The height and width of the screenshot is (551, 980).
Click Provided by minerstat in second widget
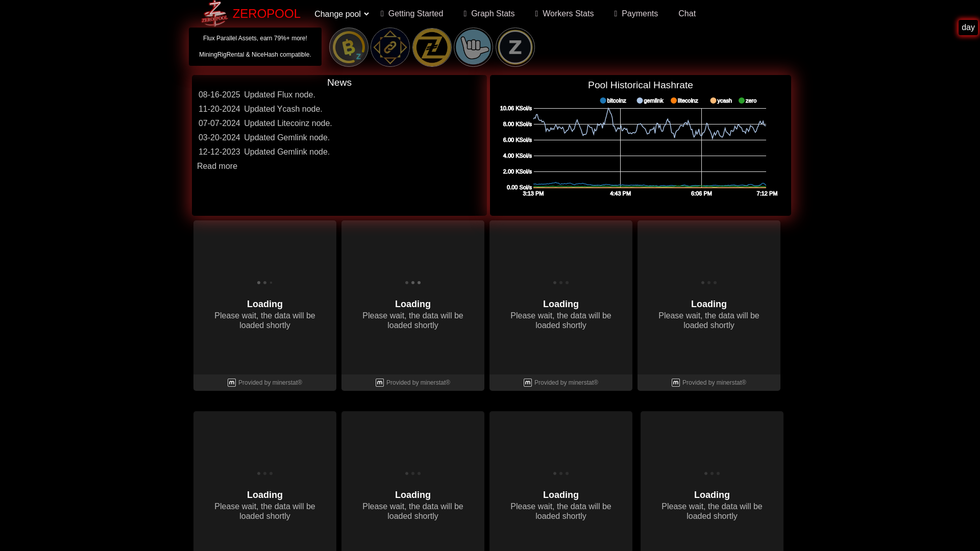coord(418,383)
